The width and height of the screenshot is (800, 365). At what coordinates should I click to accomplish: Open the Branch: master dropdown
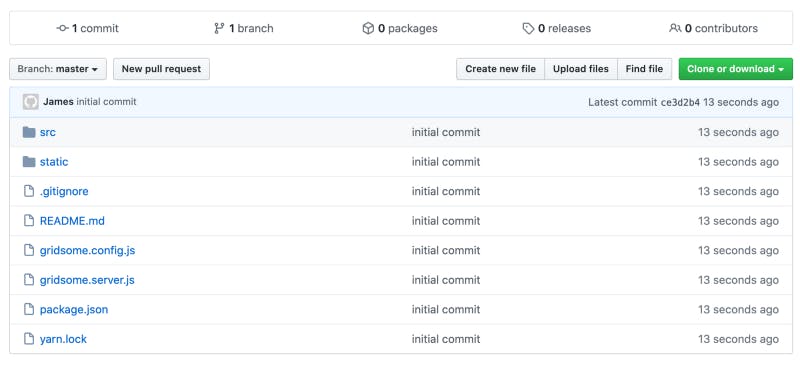(58, 69)
